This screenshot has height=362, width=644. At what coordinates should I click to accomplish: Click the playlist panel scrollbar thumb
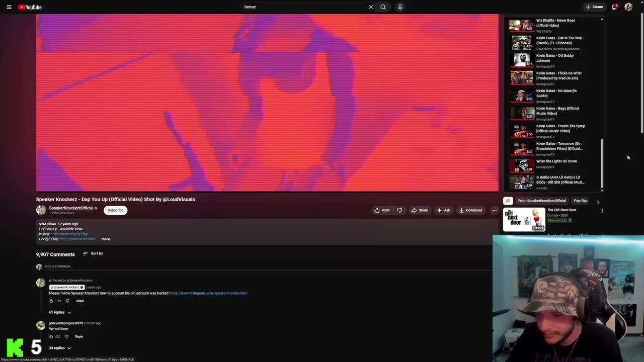[602, 162]
